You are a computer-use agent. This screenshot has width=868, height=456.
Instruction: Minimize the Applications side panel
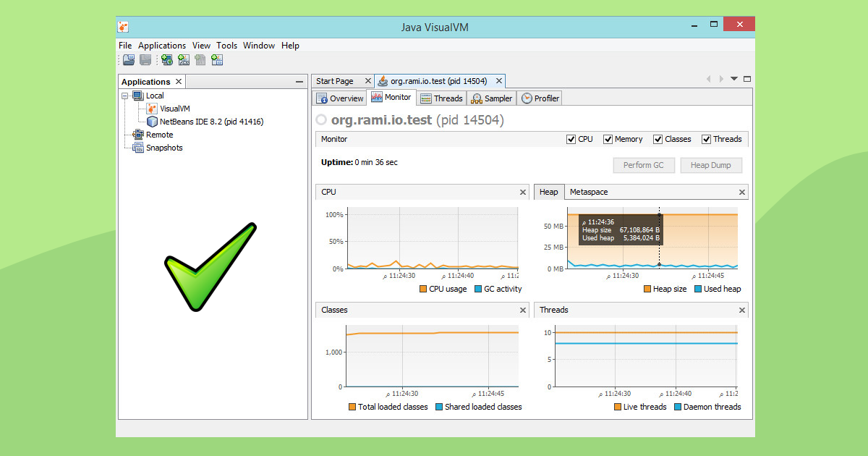click(x=299, y=82)
